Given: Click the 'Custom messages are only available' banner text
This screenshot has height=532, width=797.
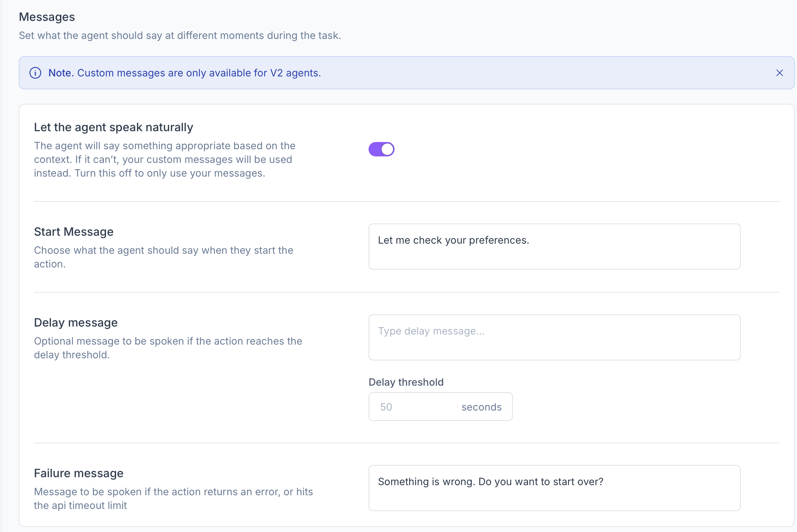Looking at the screenshot, I should (199, 73).
